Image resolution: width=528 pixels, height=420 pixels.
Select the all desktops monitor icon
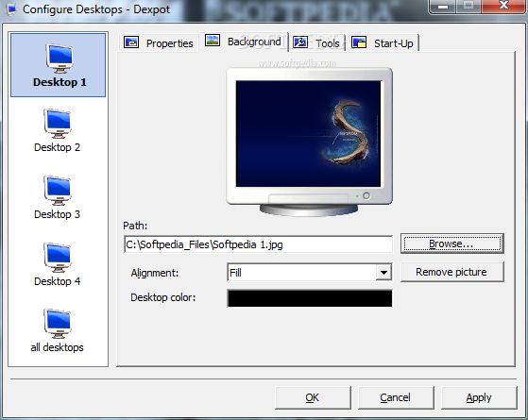pos(58,324)
